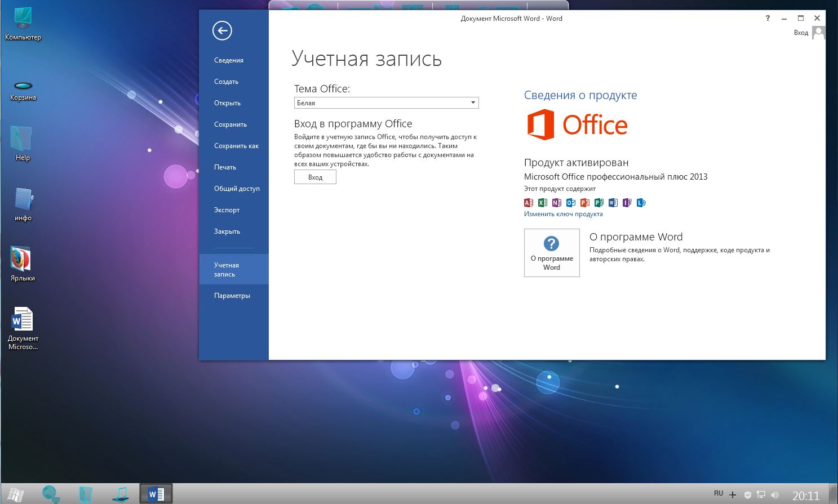
Task: Click the OneNote product icon
Action: pos(556,203)
